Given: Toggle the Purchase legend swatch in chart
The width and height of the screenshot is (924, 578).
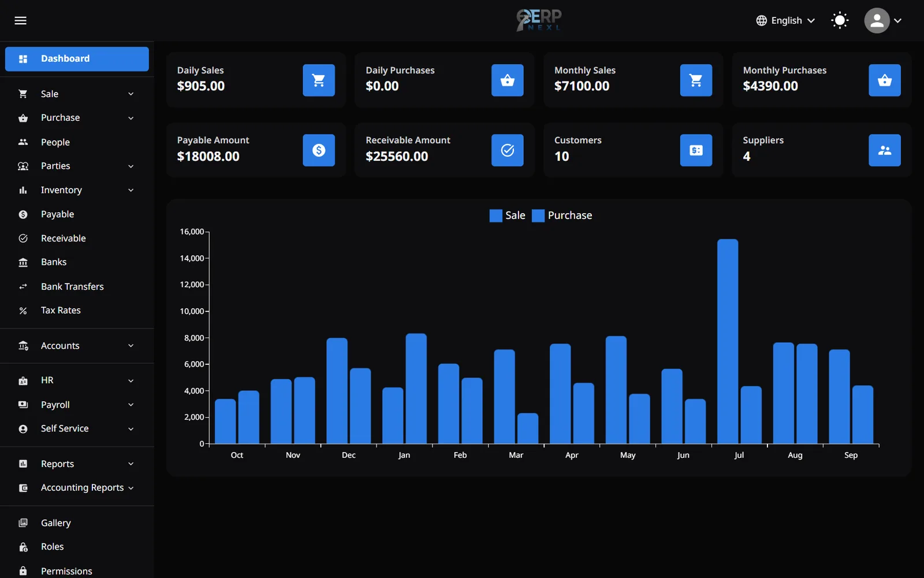Looking at the screenshot, I should click(x=538, y=216).
